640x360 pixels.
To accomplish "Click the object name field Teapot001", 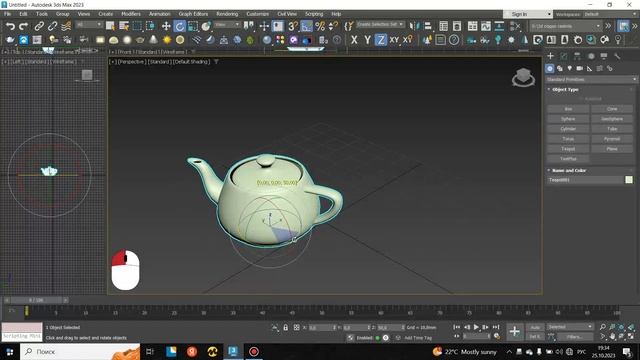I will point(585,180).
